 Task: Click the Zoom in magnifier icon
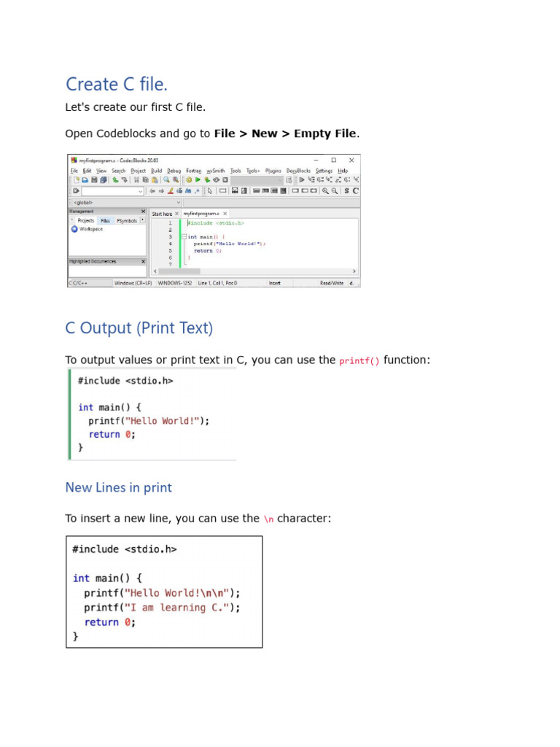tap(325, 191)
